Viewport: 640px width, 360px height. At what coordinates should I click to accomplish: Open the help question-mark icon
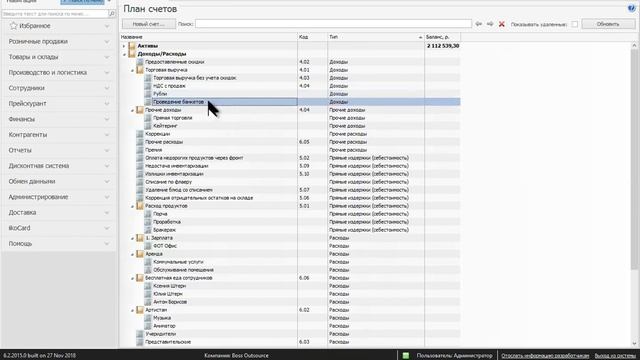631,9
